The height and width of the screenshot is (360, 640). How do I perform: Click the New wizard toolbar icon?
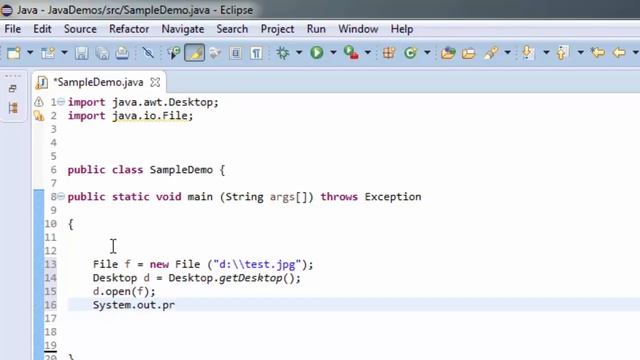click(13, 53)
